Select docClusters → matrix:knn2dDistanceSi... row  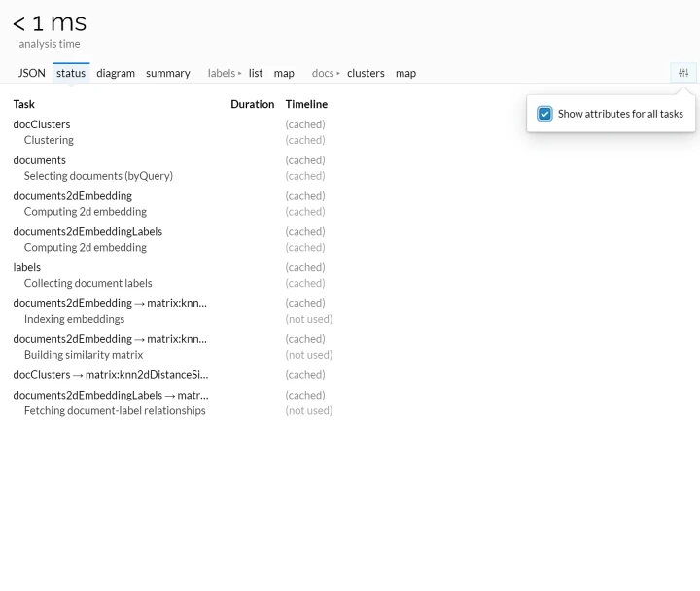[111, 374]
